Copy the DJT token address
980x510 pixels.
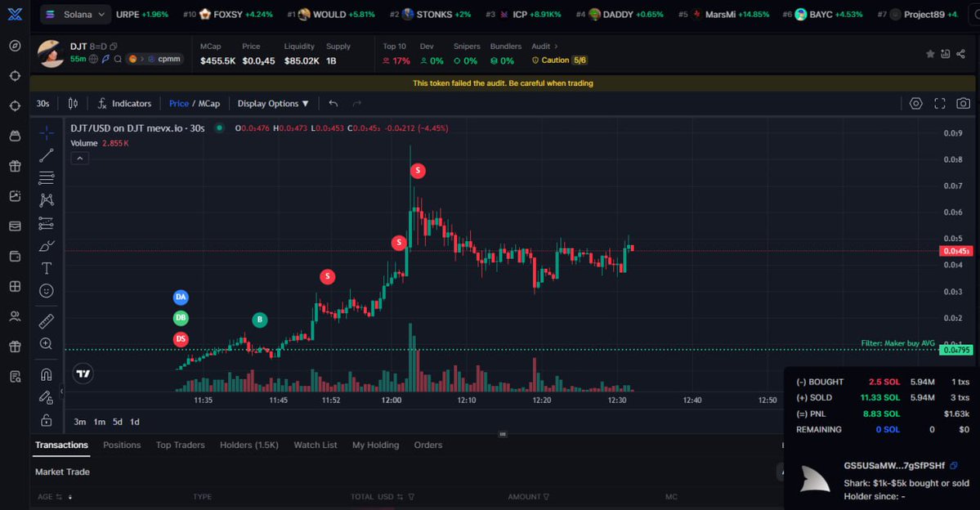point(113,47)
